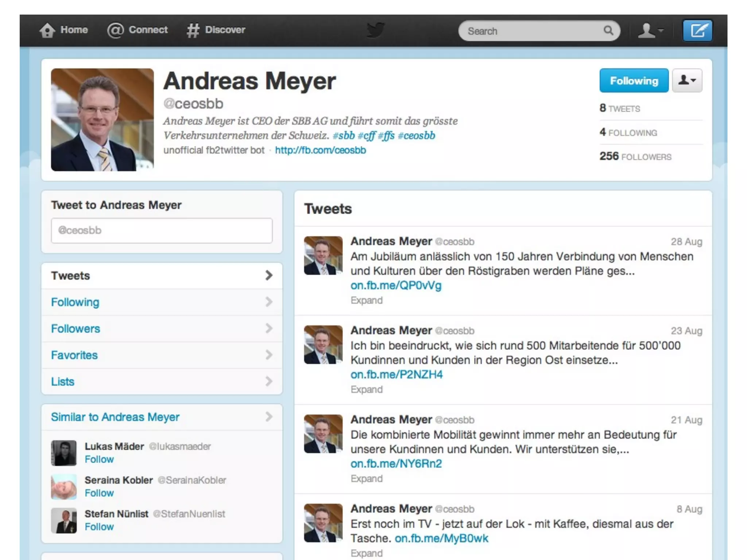Click Andreas Meyer's large profile photo

click(102, 120)
